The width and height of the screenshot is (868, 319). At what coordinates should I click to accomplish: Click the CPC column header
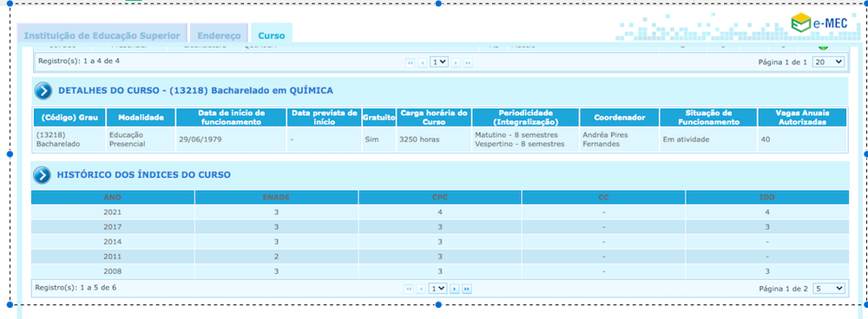pyautogui.click(x=440, y=198)
